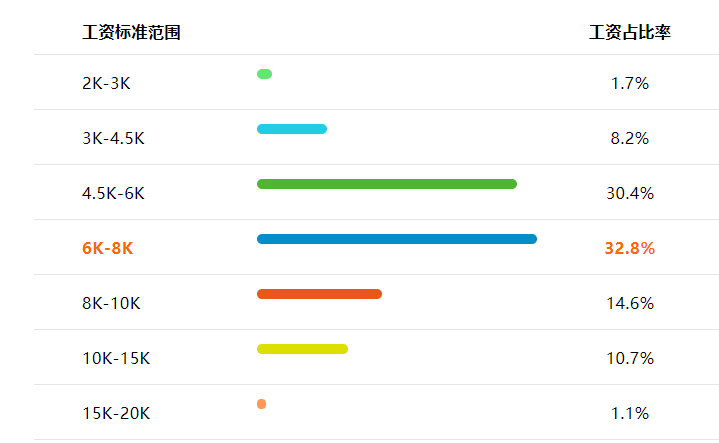Screen dimensions: 719x443
Task: Select the 8.2% percentage value
Action: 630,138
